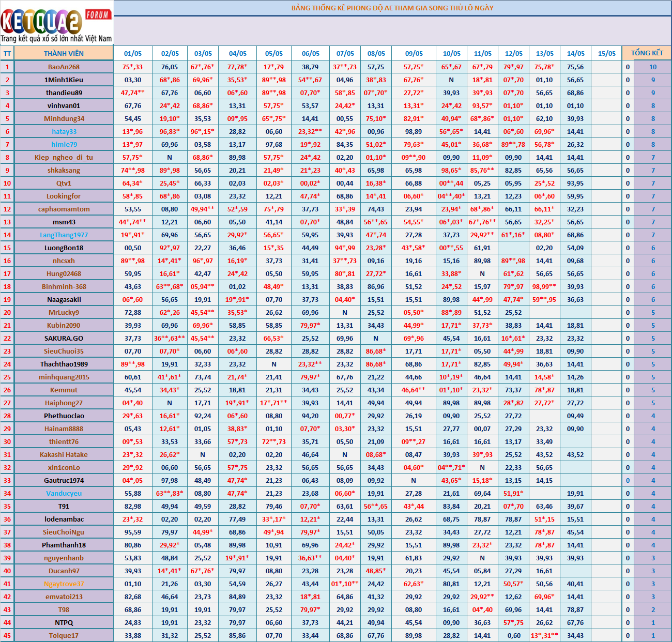Click member name SAKURA.GO

[x=64, y=338]
